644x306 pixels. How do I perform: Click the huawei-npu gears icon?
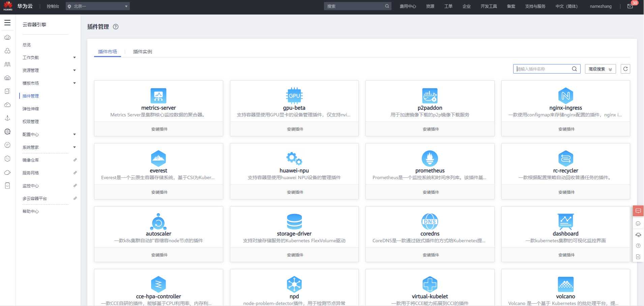294,159
